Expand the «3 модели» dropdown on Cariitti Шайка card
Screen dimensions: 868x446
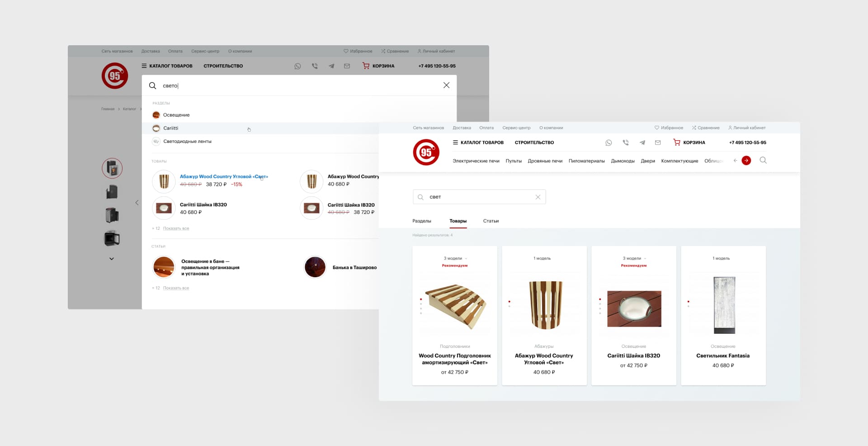pos(634,258)
